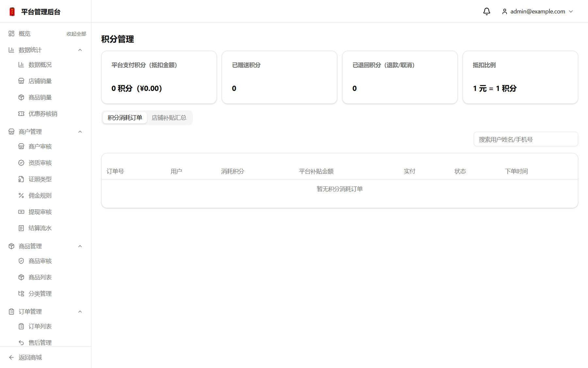The image size is (588, 368).
Task: Focus the 搜索用户姓名/手机号 search field
Action: coord(526,139)
